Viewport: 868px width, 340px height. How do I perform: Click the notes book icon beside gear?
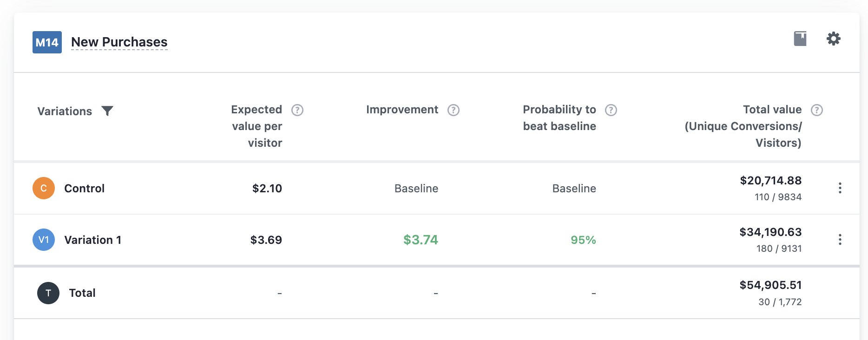point(800,39)
